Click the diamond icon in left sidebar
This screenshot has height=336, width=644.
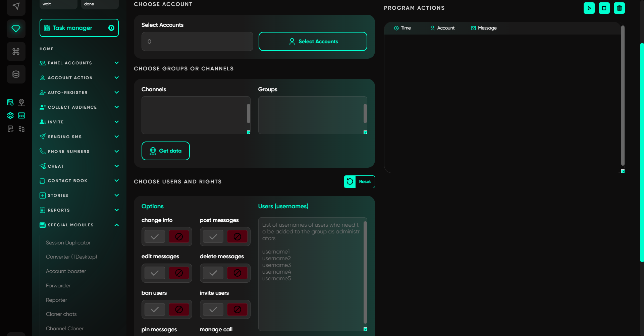(x=16, y=29)
